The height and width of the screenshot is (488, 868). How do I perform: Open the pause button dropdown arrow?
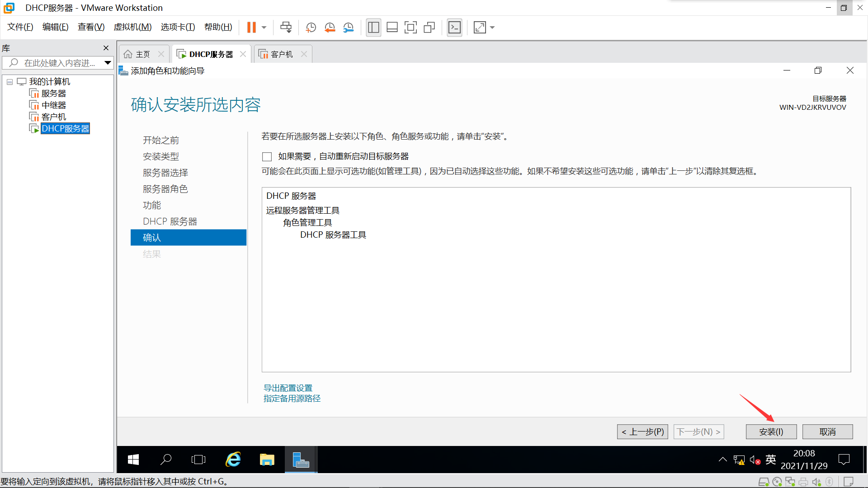tap(264, 28)
